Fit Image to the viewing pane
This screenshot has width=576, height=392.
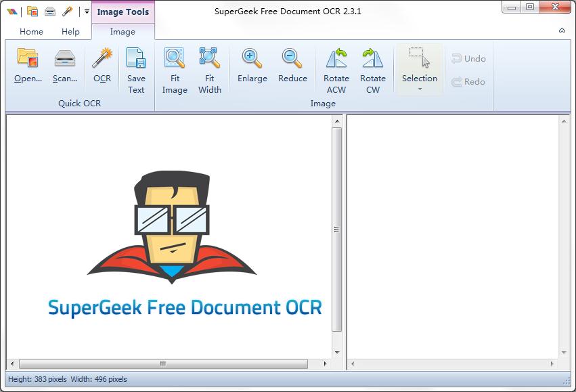(175, 70)
